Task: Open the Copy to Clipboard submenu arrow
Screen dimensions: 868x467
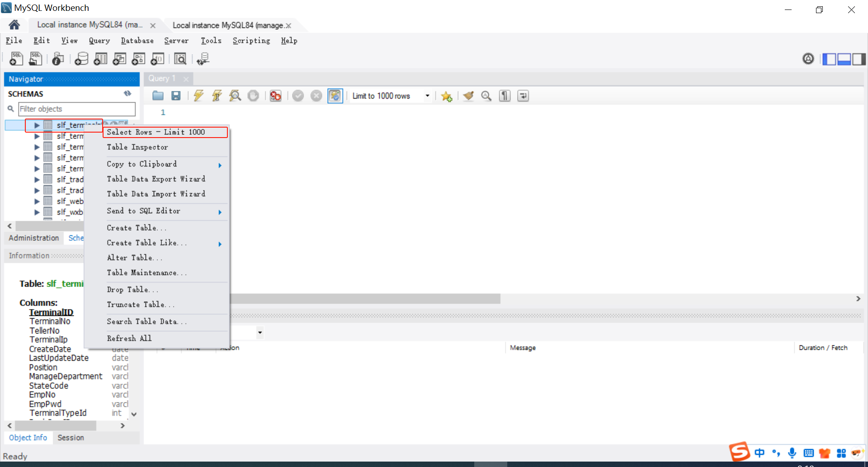Action: [x=220, y=165]
